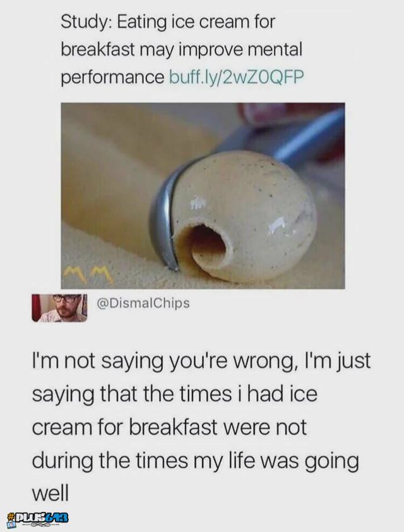Open the buff.ly/2wZ0QFP link

pyautogui.click(x=236, y=77)
